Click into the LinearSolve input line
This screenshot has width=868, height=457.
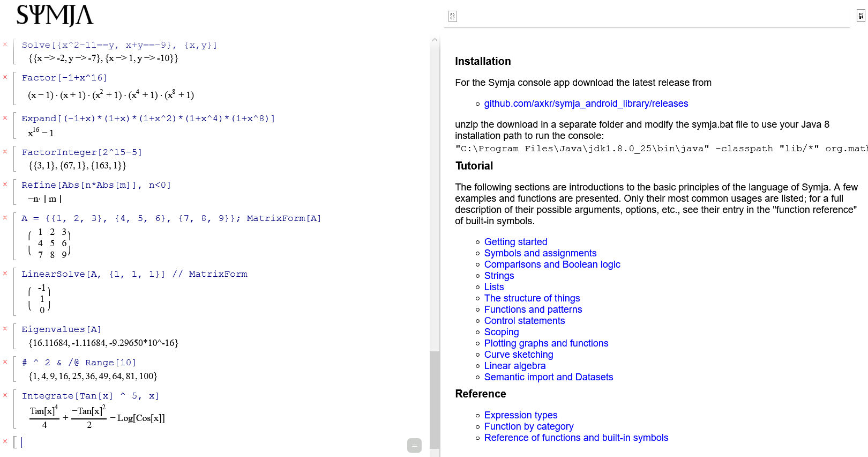[134, 274]
